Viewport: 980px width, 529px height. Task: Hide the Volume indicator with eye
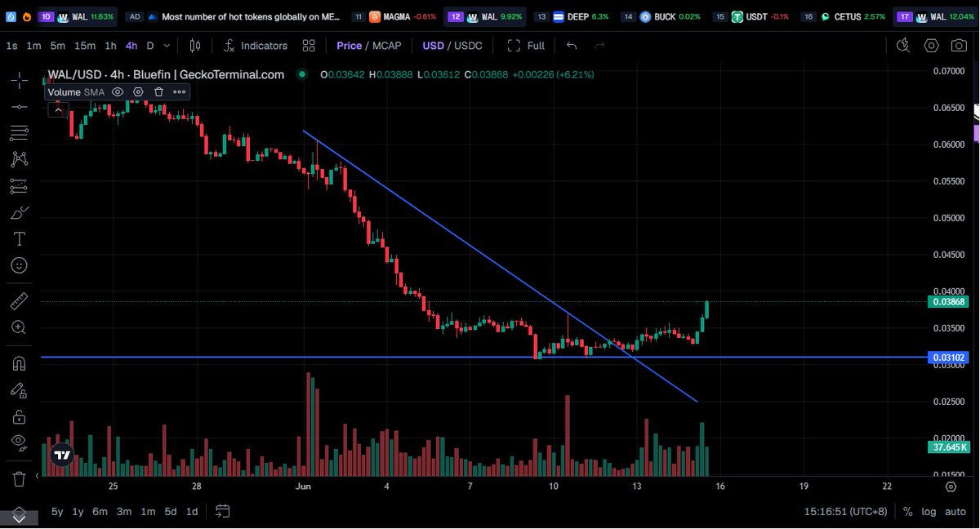point(118,92)
